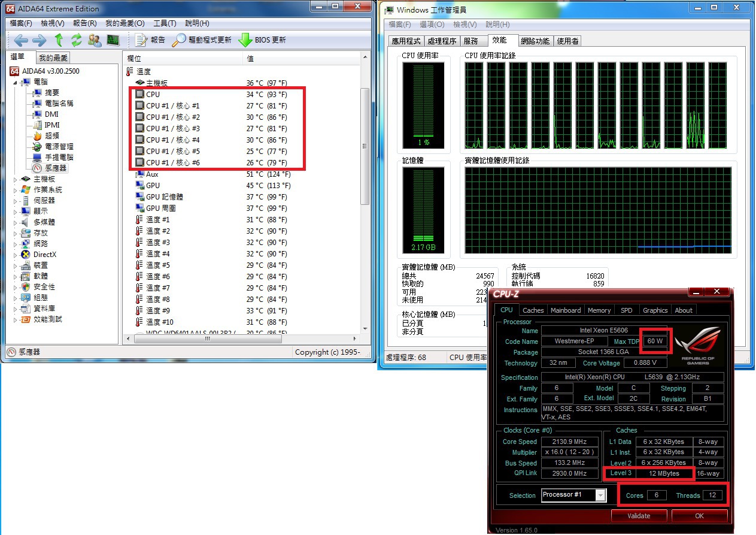Screen dimensions: 756x535
Task: Select the Aux temperature row
Action: click(242, 174)
